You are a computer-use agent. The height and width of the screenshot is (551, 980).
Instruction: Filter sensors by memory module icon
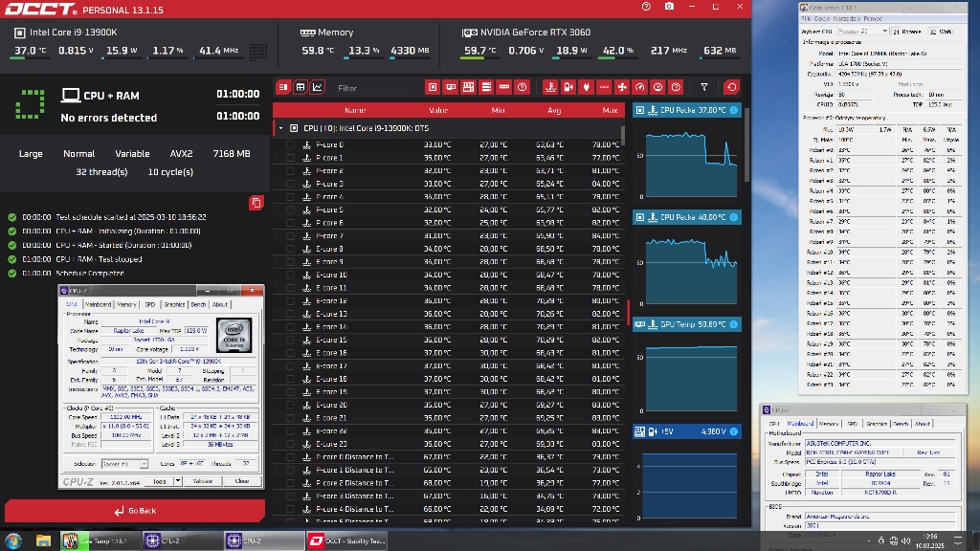click(x=504, y=87)
